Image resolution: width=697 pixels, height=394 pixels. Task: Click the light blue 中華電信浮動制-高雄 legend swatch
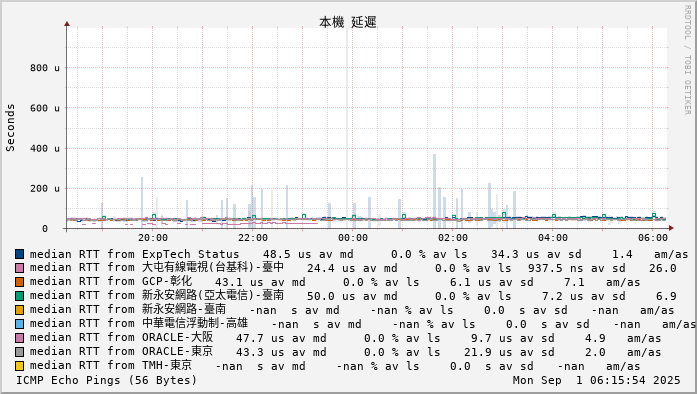(19, 324)
